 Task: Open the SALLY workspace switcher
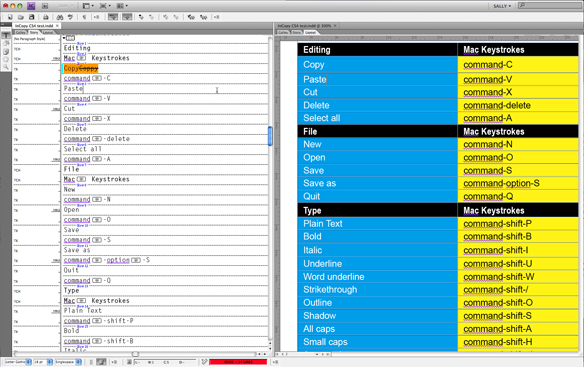click(x=502, y=6)
